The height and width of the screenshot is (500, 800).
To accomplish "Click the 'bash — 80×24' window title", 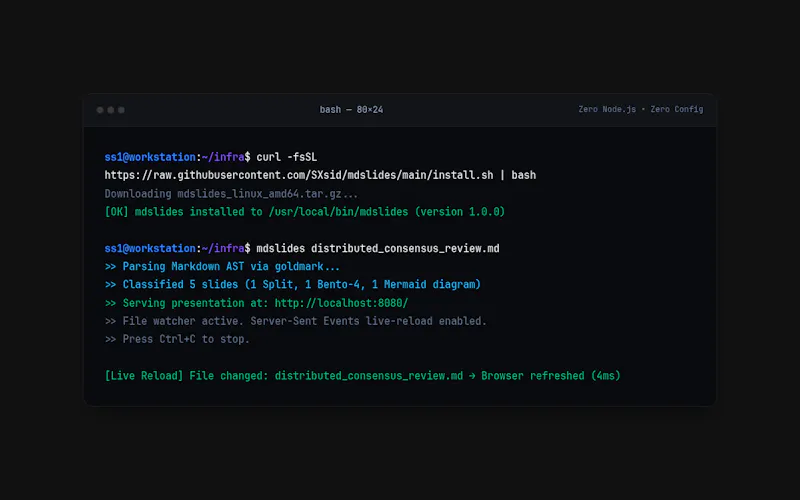I will point(351,110).
